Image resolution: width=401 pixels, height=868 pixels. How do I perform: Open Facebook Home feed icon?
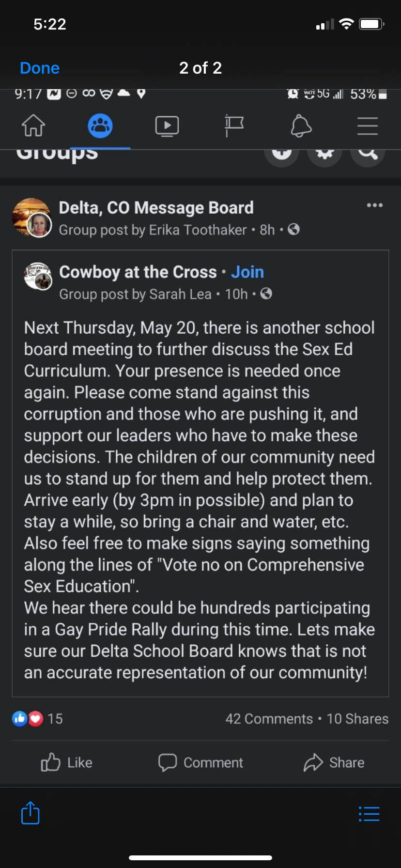click(33, 126)
